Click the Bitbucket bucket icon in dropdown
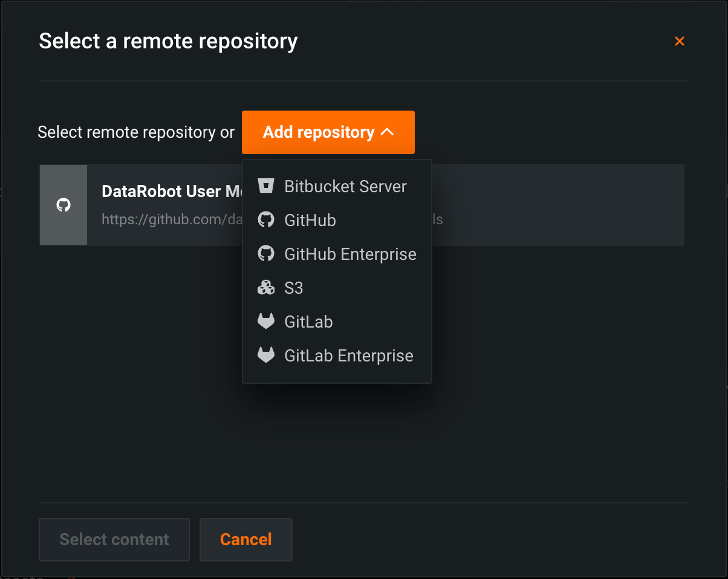 pos(265,186)
